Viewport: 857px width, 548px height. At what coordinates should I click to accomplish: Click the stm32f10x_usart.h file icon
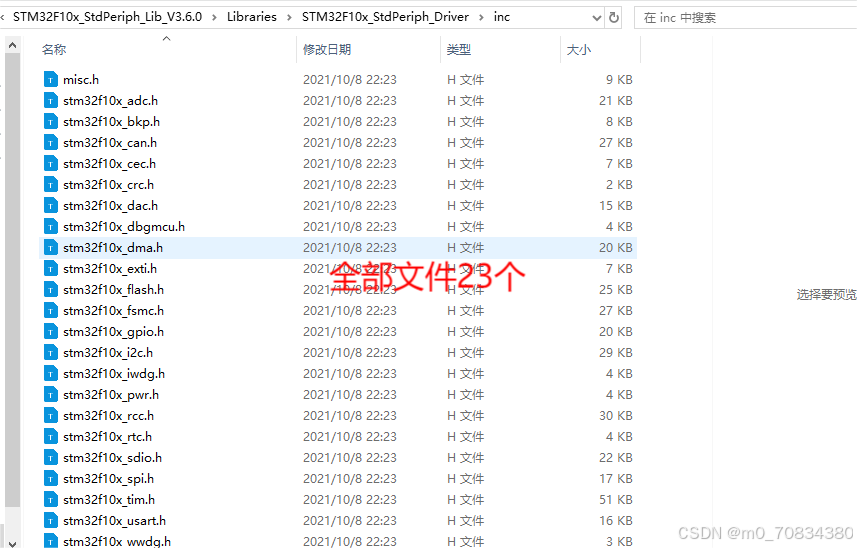[x=50, y=521]
